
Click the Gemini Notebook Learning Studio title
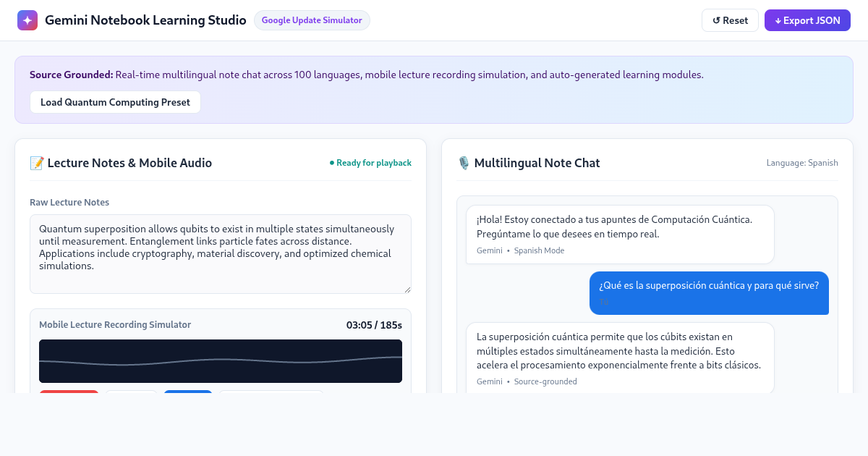[145, 20]
